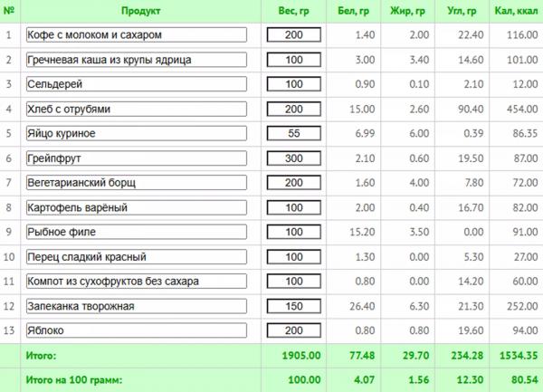Screen dimensions: 543x392
Task: Click the 'Яблоко' product name field
Action: tap(137, 330)
